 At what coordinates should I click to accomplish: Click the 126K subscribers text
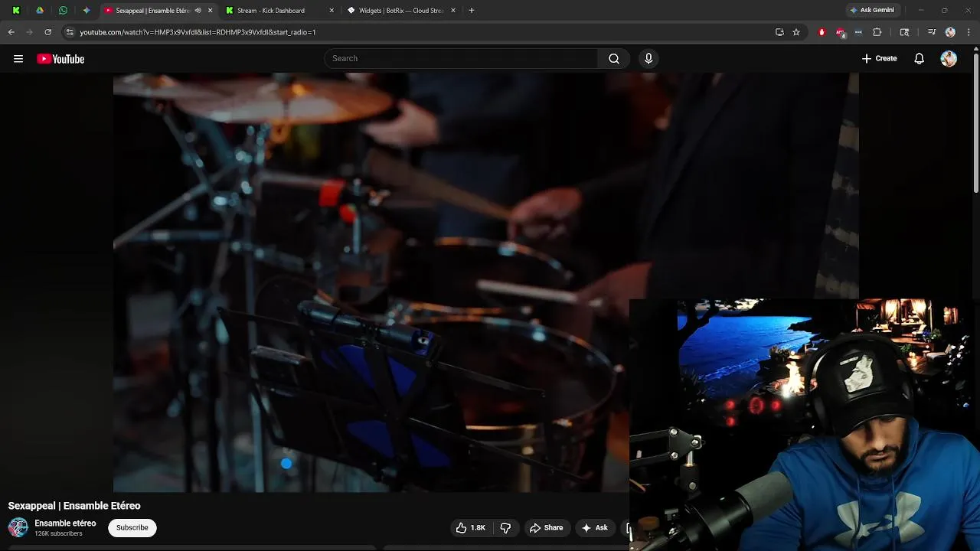pyautogui.click(x=58, y=533)
